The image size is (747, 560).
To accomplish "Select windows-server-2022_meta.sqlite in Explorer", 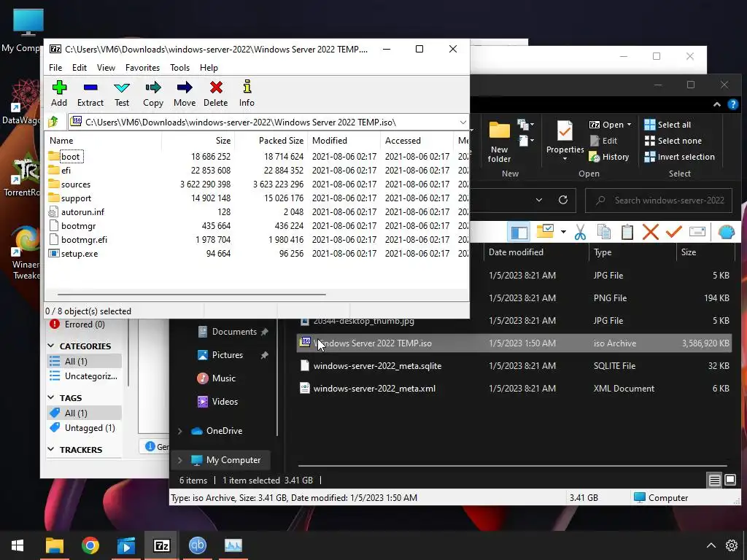I will pos(377,366).
